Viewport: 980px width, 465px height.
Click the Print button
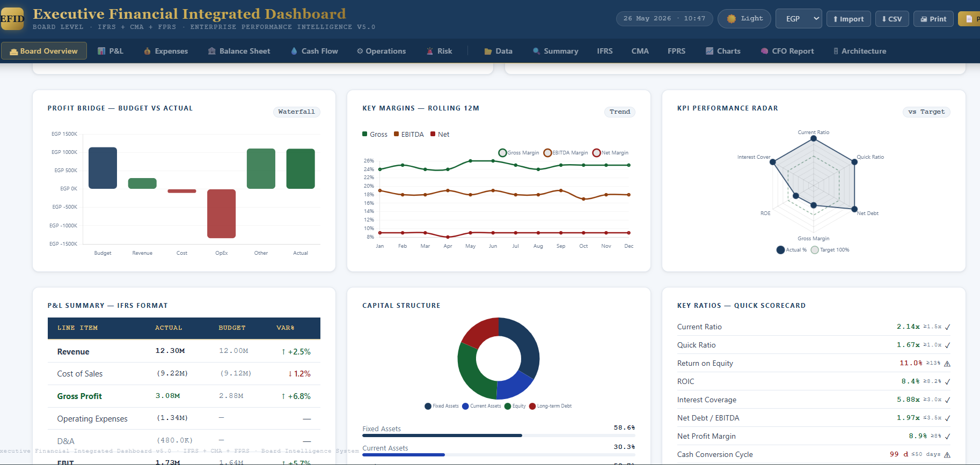pos(933,19)
